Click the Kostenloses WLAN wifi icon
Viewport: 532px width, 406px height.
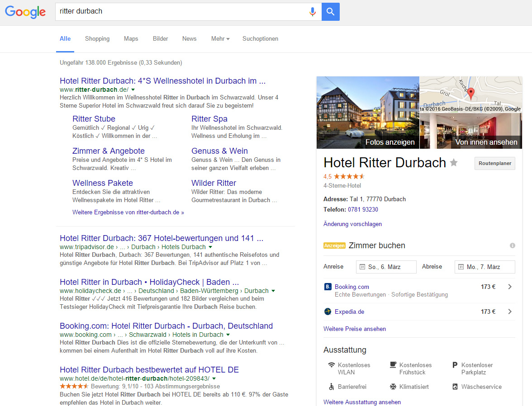332,365
